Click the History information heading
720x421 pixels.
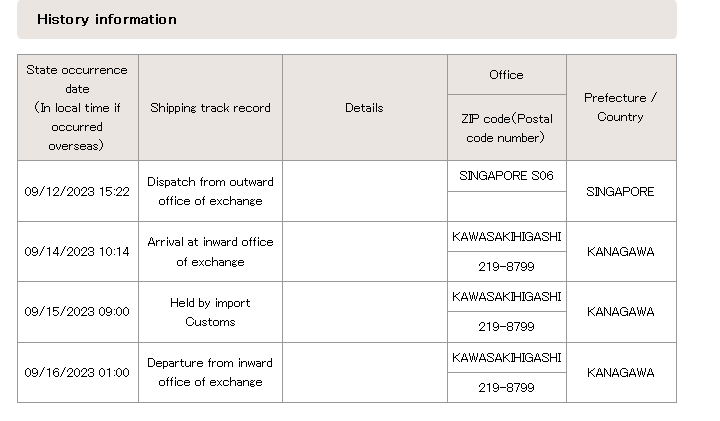[107, 19]
